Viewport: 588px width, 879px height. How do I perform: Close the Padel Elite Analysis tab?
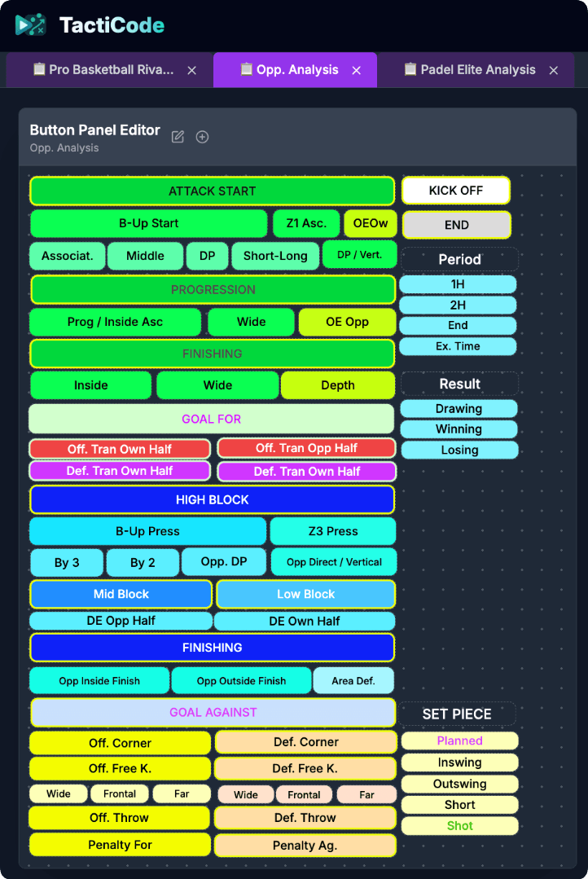tap(554, 71)
